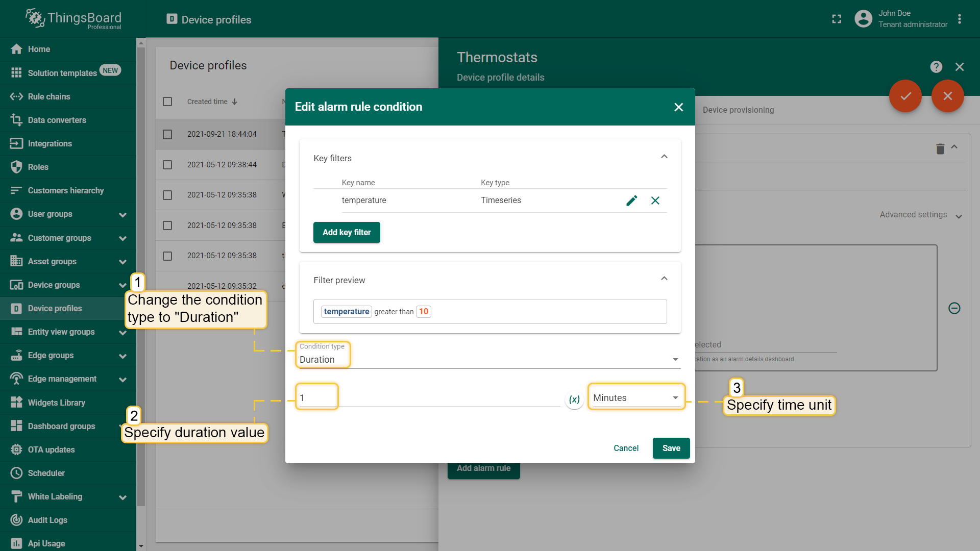Screen dimensions: 980x551
Task: Remove the temperature key filter
Action: 655,201
